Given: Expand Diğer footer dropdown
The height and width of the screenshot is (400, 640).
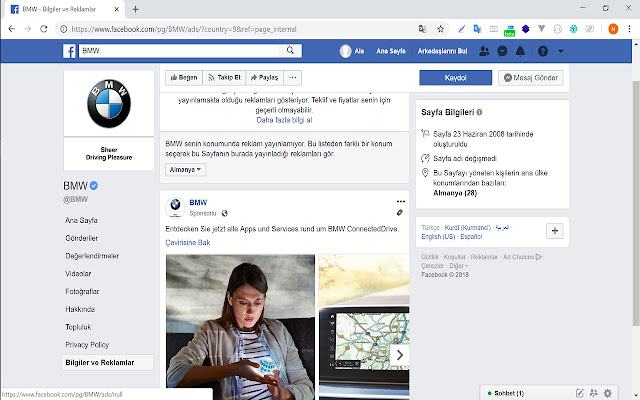Looking at the screenshot, I should (x=458, y=266).
